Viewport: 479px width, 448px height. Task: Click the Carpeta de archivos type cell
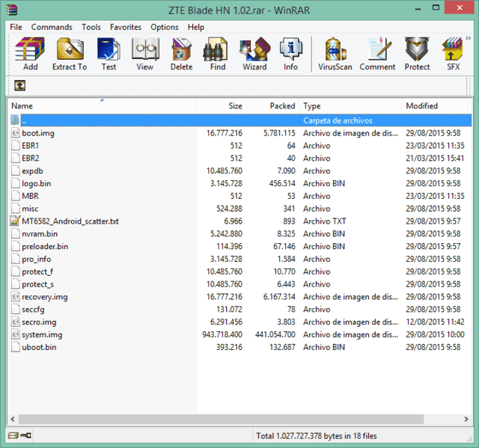(x=338, y=120)
